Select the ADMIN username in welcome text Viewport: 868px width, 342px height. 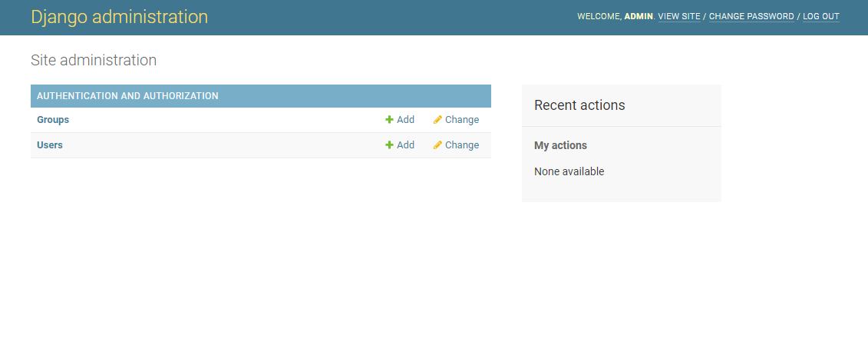point(639,17)
